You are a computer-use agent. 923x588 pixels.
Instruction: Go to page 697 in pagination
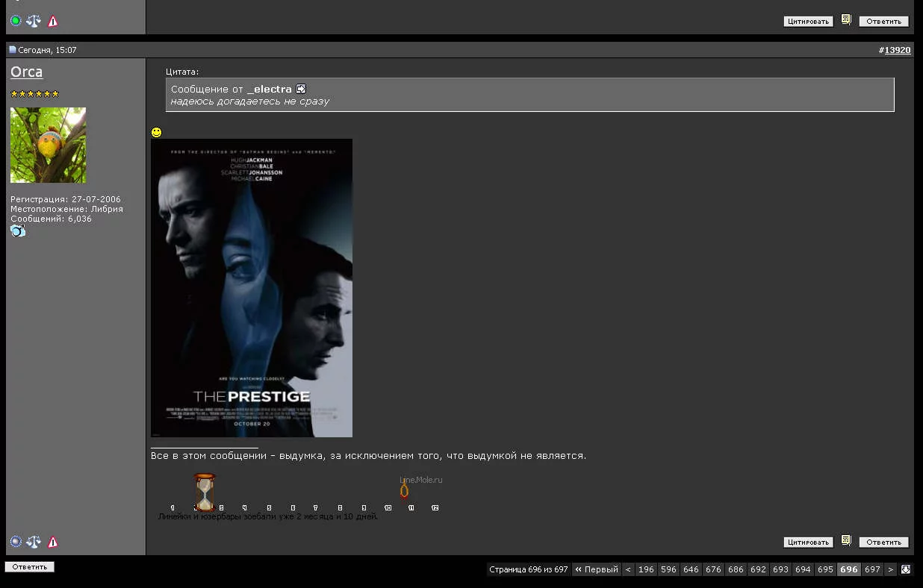tap(872, 569)
